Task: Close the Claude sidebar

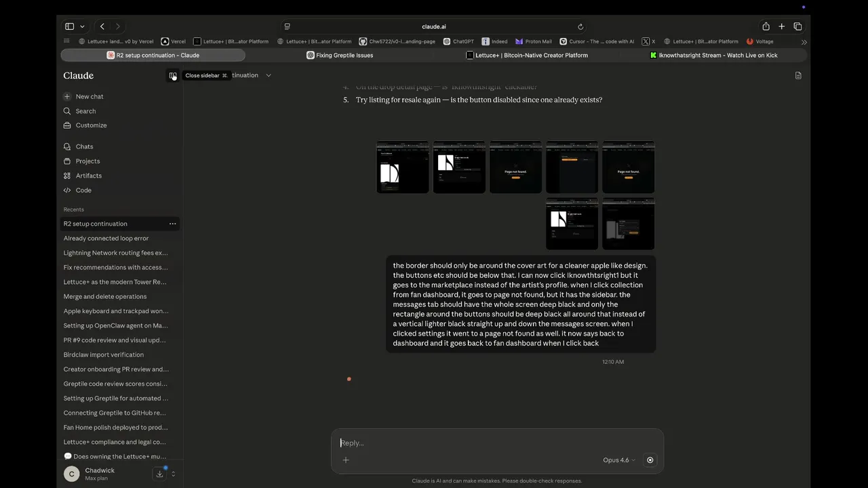Action: coord(173,75)
